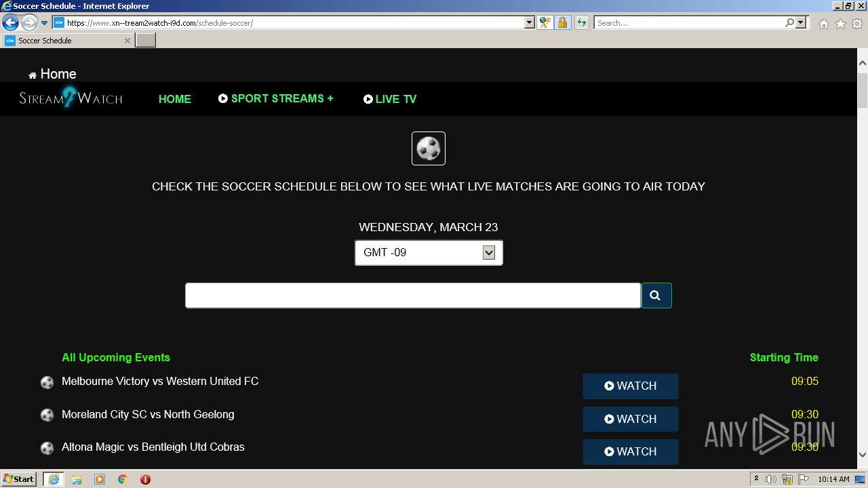Click the All Upcoming Events heading
Viewport: 868px width, 488px height.
[116, 358]
